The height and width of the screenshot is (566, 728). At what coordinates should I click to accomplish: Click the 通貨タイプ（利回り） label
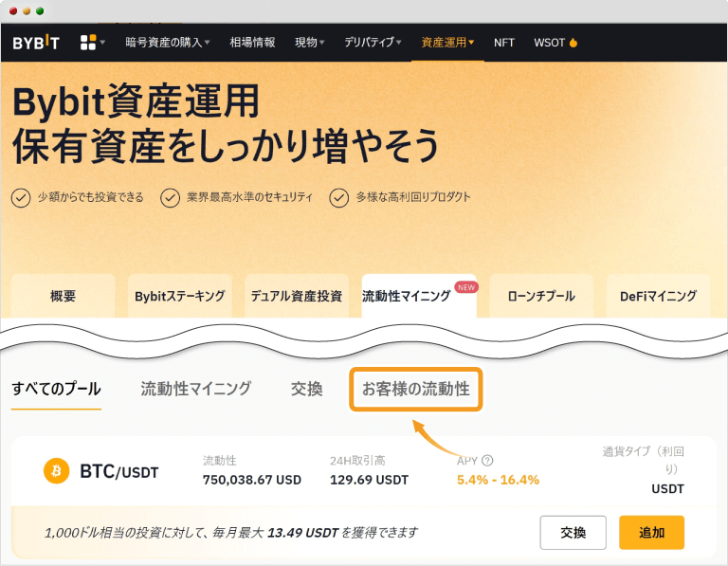pyautogui.click(x=644, y=460)
